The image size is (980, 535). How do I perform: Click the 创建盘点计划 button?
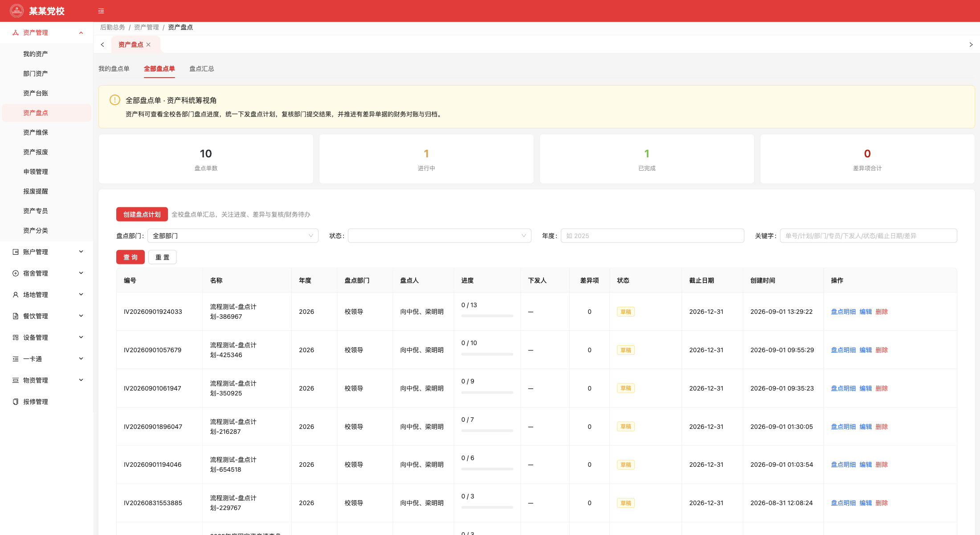click(x=142, y=214)
